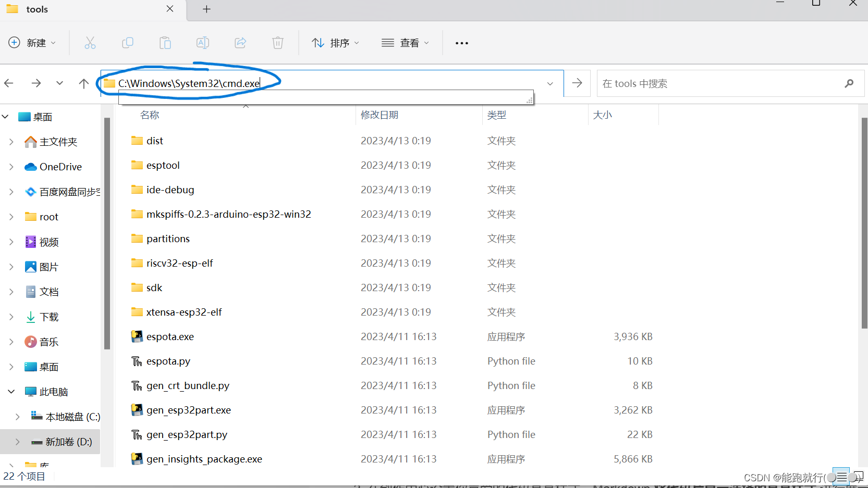Go back with the left arrow

(x=9, y=83)
